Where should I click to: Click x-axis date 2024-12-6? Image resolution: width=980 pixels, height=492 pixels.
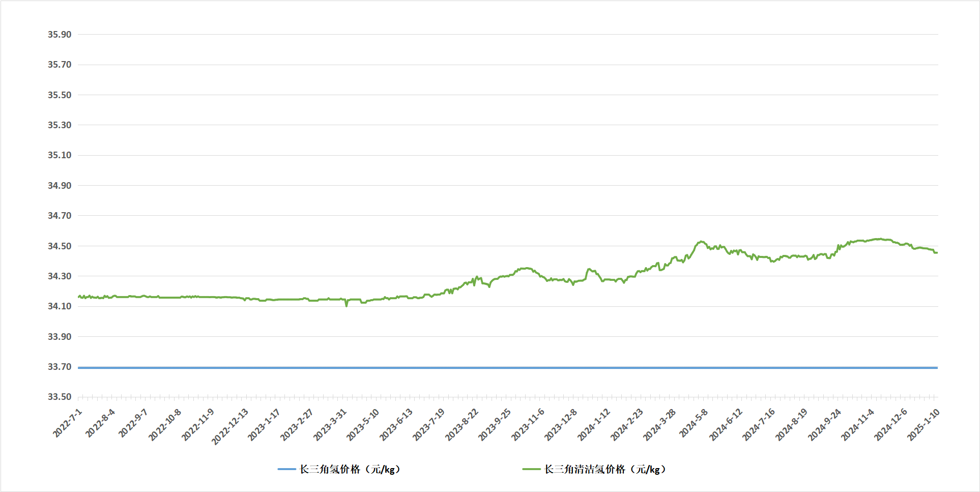(x=890, y=425)
